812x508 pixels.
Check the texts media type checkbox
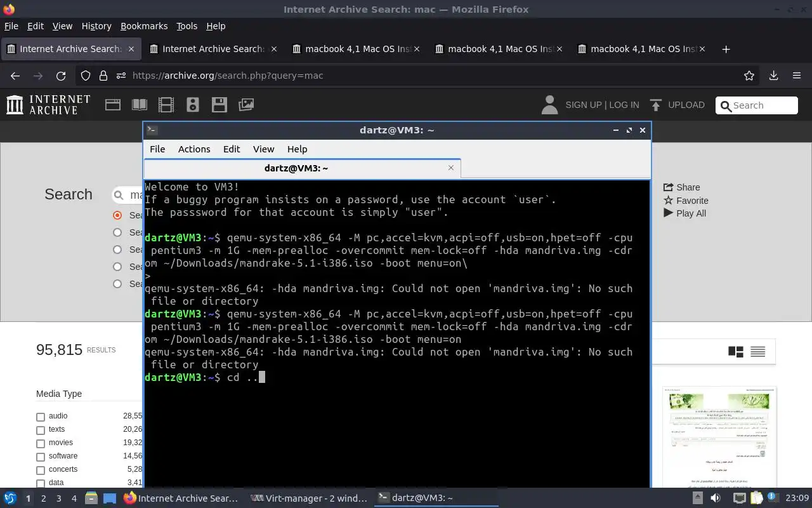click(41, 430)
